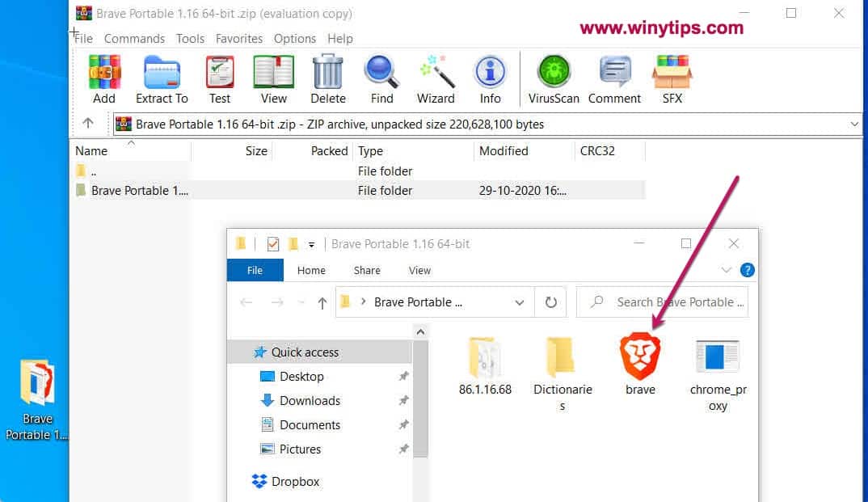The image size is (868, 502).
Task: Click Explorer back arrow
Action: pyautogui.click(x=246, y=302)
